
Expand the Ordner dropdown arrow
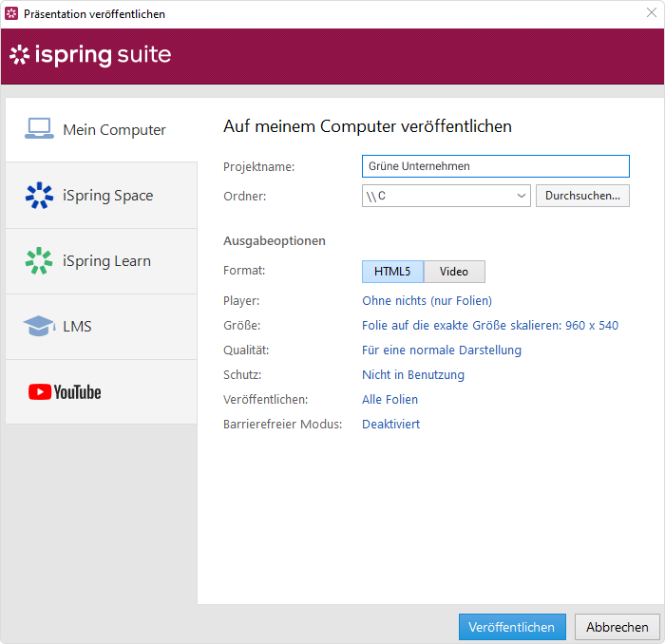(x=522, y=196)
